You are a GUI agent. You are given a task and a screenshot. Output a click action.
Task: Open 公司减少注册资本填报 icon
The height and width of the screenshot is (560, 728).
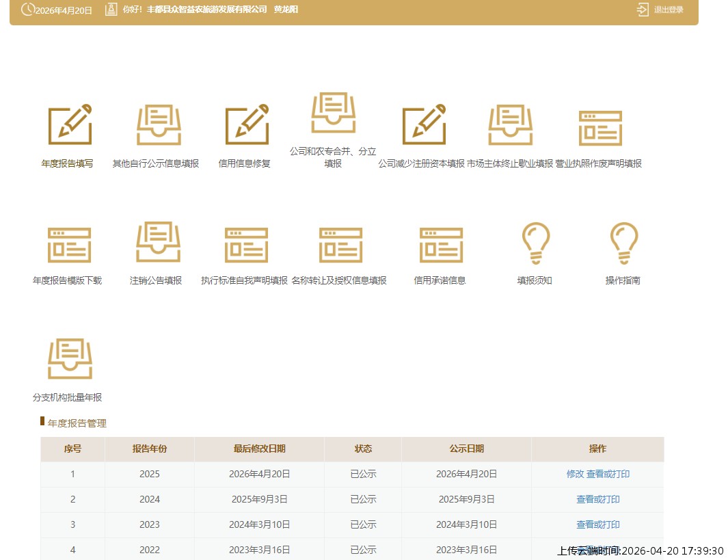[424, 125]
